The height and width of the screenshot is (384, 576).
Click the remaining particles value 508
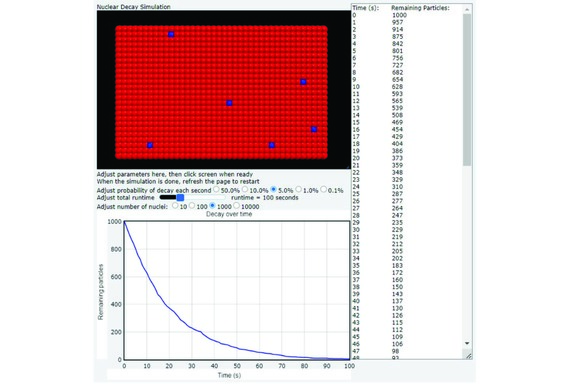click(397, 115)
